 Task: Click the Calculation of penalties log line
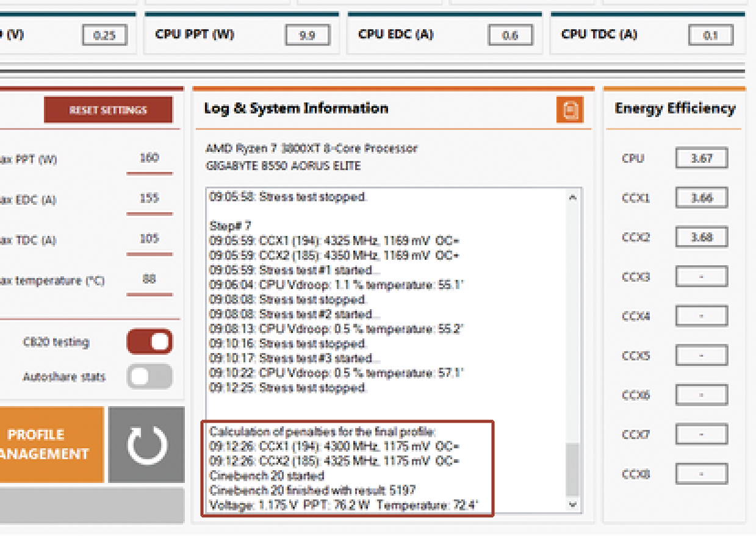[x=323, y=432]
